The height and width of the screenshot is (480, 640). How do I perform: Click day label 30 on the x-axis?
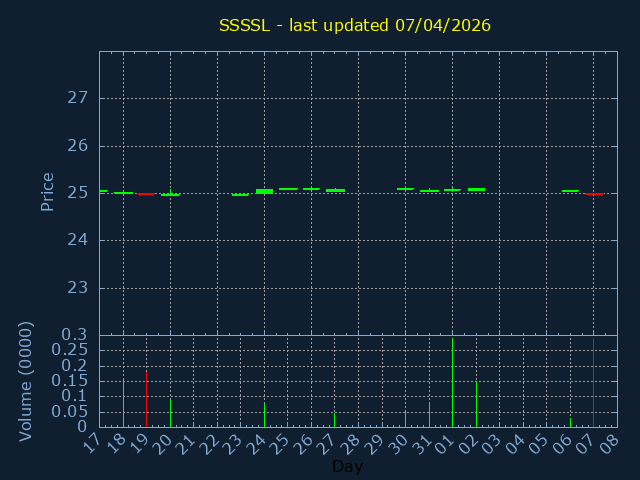pyautogui.click(x=398, y=444)
